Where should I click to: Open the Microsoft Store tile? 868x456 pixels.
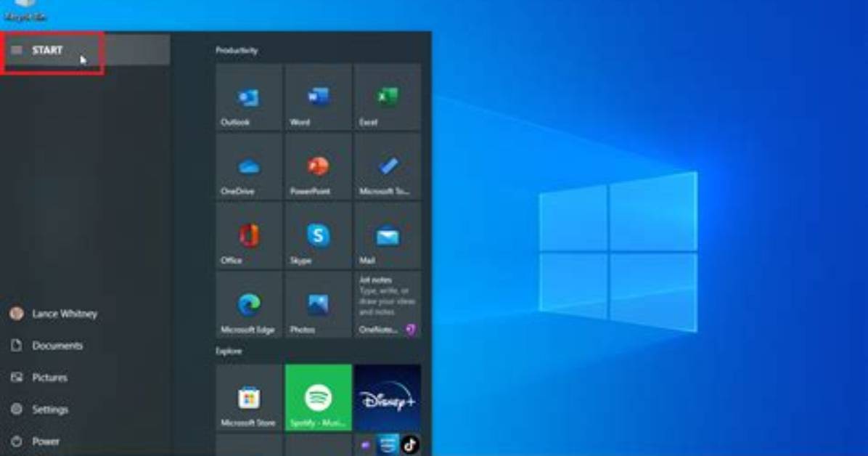pyautogui.click(x=249, y=397)
